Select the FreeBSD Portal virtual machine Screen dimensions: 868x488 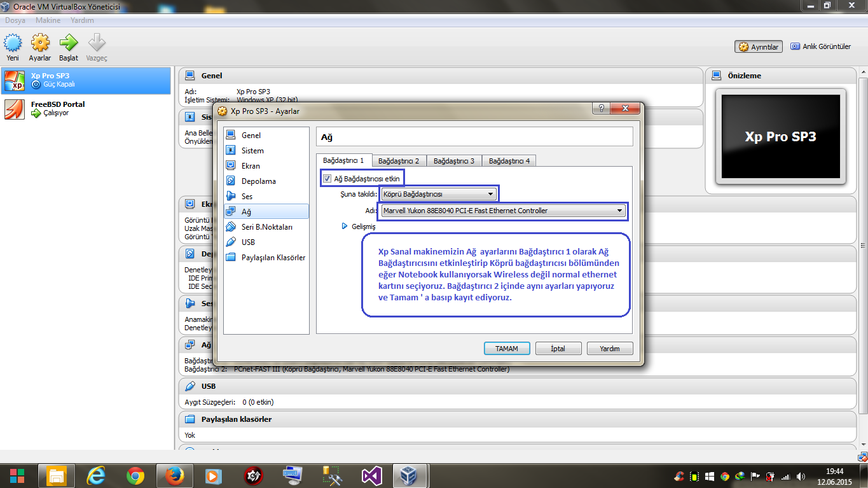(86, 109)
